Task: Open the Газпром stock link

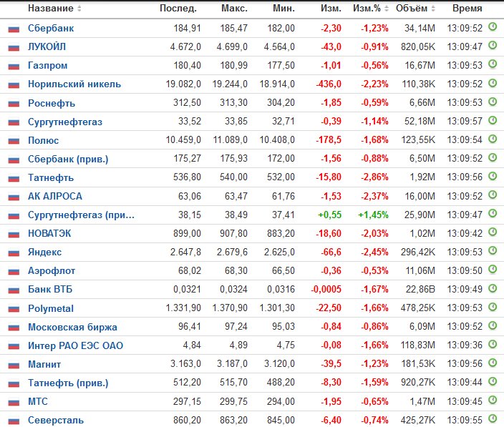Action: click(x=47, y=66)
